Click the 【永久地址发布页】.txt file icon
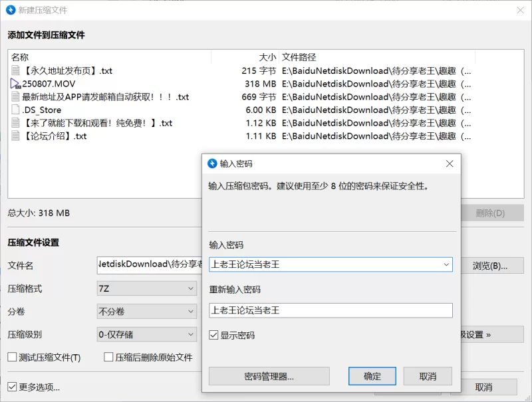The width and height of the screenshot is (532, 402). [16, 70]
